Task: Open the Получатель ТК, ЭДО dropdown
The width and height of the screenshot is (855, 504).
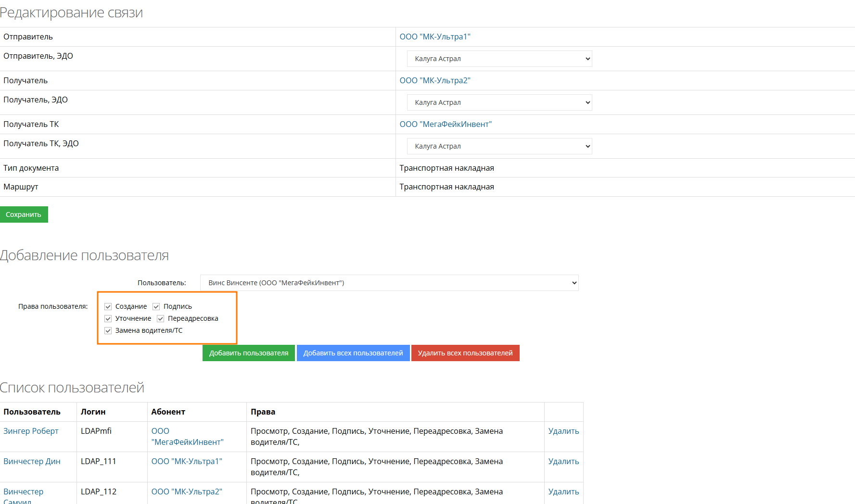Action: tap(499, 146)
